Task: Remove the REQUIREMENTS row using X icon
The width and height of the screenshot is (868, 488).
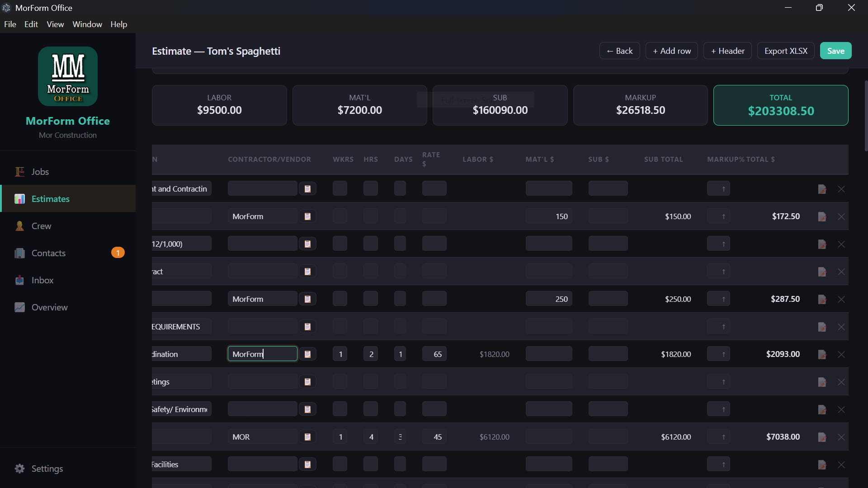Action: tap(841, 327)
